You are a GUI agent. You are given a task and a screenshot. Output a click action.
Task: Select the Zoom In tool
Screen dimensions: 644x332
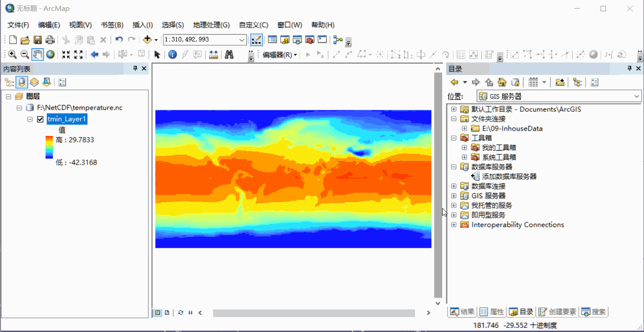13,55
